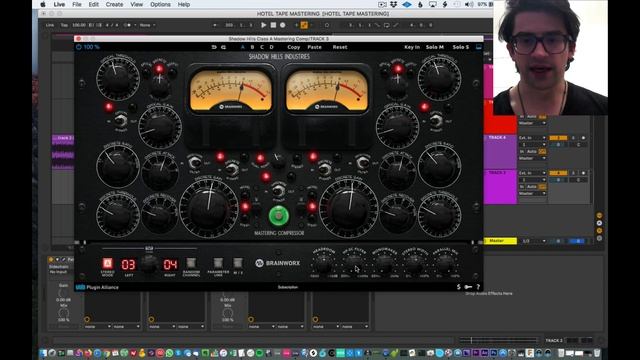Screen dimensions: 640x360
Task: Open the Dropbox menu bar icon
Action: pos(394,4)
